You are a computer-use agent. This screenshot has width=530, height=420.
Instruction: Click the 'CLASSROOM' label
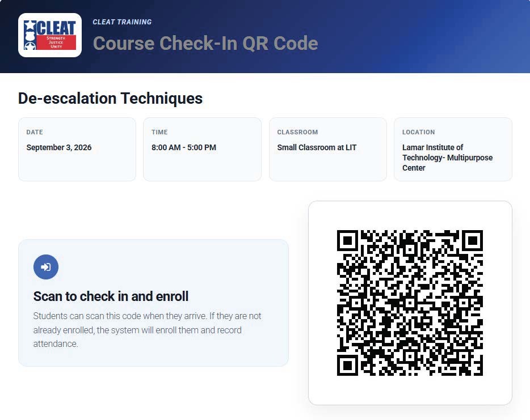click(297, 132)
